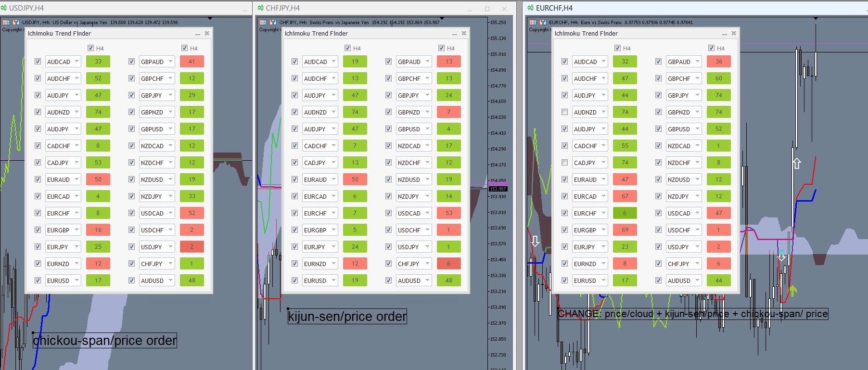This screenshot has width=868, height=370.
Task: Click red table icon at EURCHF chart corner
Action: pos(533,22)
